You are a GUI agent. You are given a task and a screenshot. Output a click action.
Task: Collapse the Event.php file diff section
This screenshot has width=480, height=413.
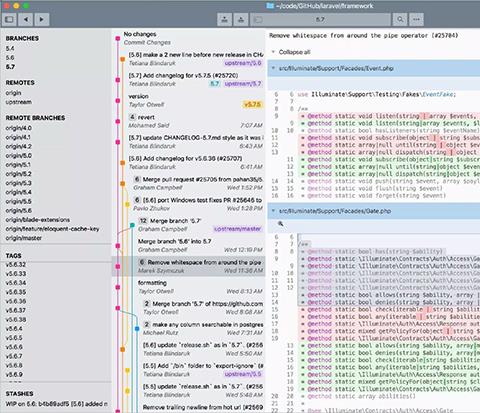coord(273,68)
